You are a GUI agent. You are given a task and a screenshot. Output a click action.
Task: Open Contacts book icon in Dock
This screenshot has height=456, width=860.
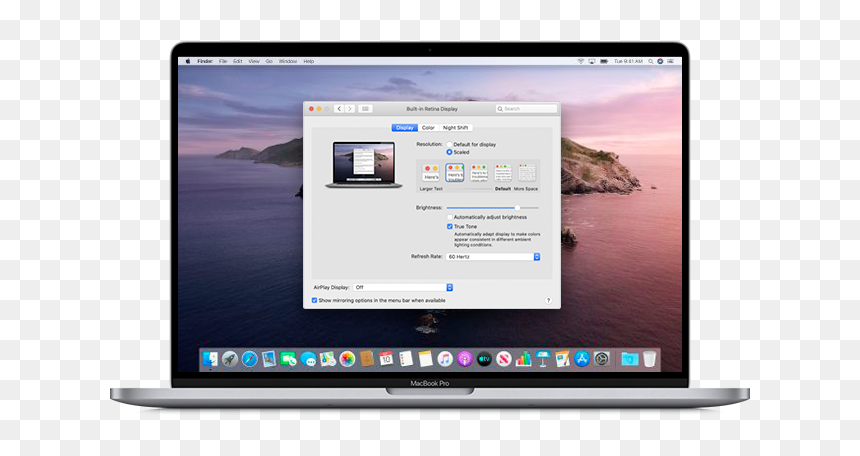click(x=366, y=359)
